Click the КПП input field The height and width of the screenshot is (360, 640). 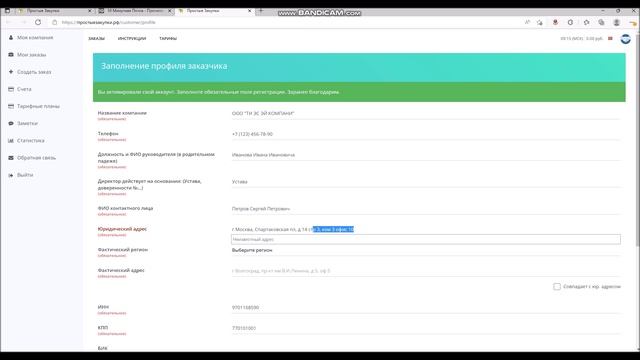[426, 328]
